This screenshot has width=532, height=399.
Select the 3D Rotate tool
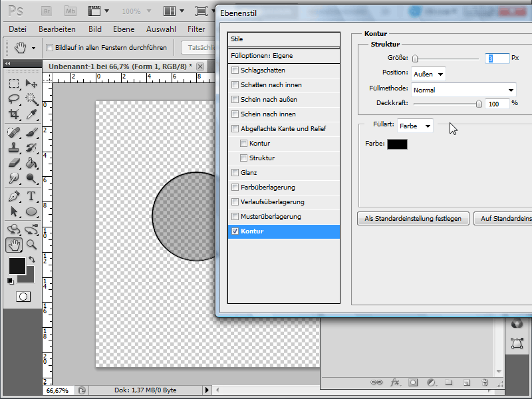pyautogui.click(x=14, y=229)
